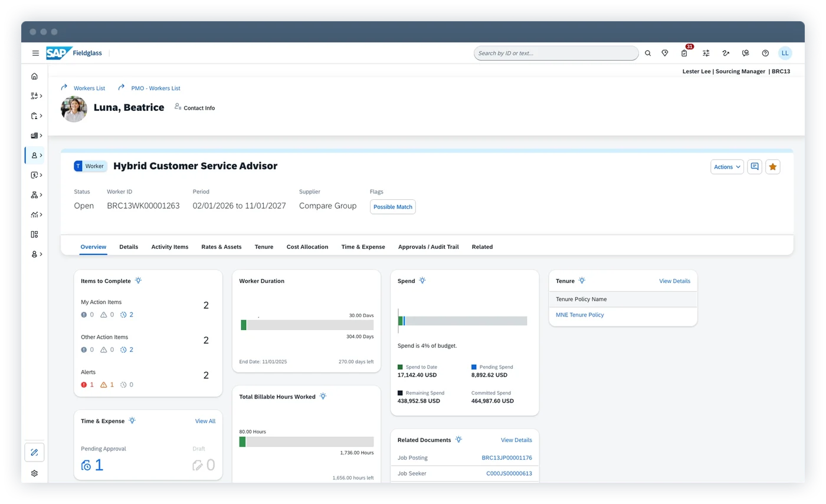This screenshot has height=504, width=826.
Task: Expand the invoice payment sidebar menu
Action: [36, 175]
